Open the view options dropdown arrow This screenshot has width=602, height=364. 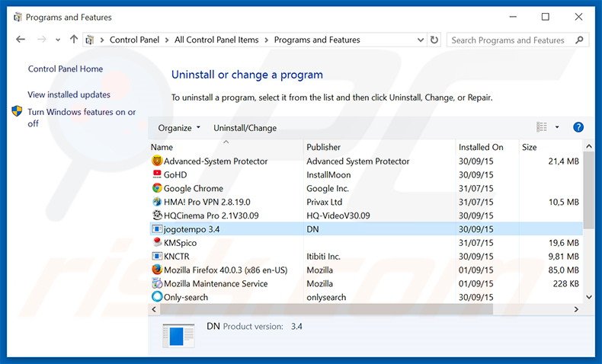(557, 127)
